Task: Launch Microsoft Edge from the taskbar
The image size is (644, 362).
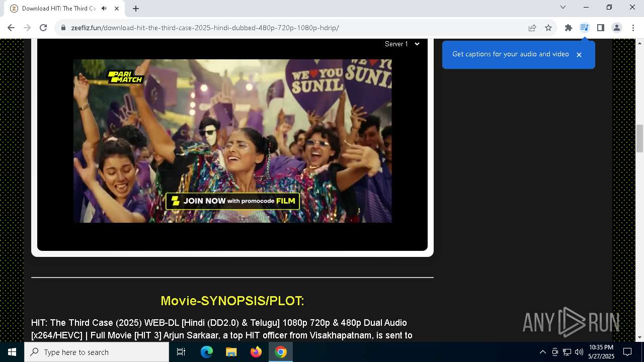Action: click(x=207, y=352)
